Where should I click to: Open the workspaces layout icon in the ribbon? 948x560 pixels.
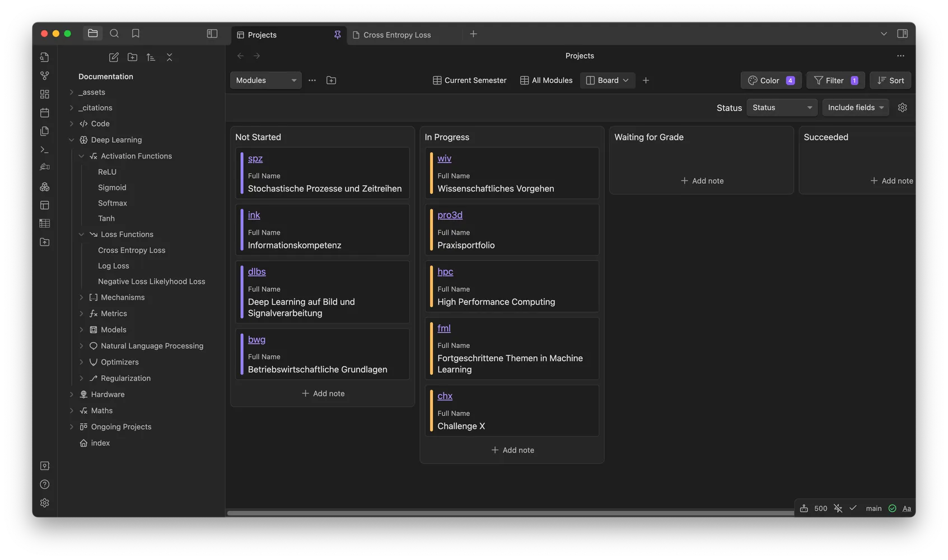(x=44, y=205)
